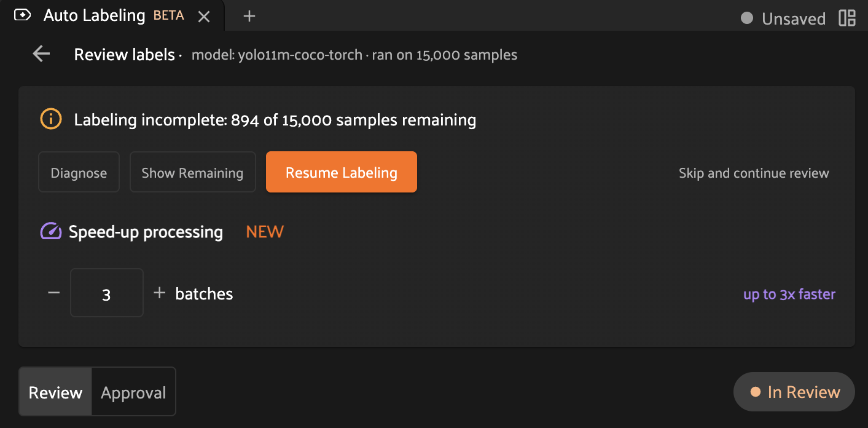
Task: Open a new tab with plus icon
Action: 249,17
